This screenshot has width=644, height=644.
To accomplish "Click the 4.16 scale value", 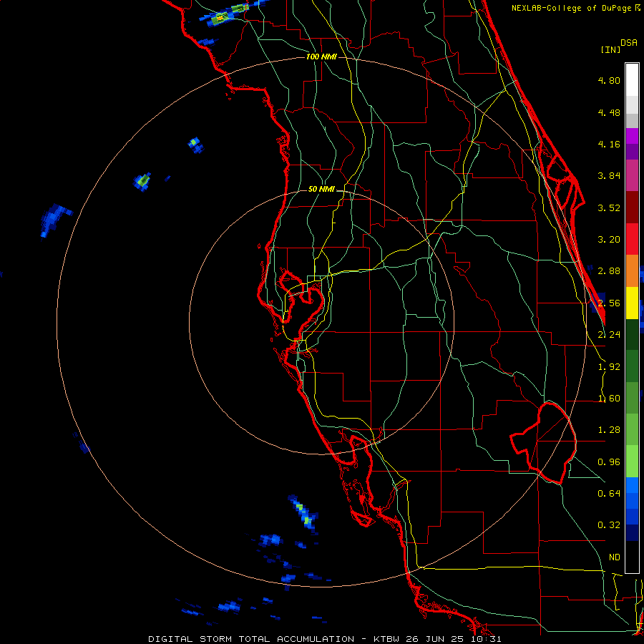I will pos(609,144).
